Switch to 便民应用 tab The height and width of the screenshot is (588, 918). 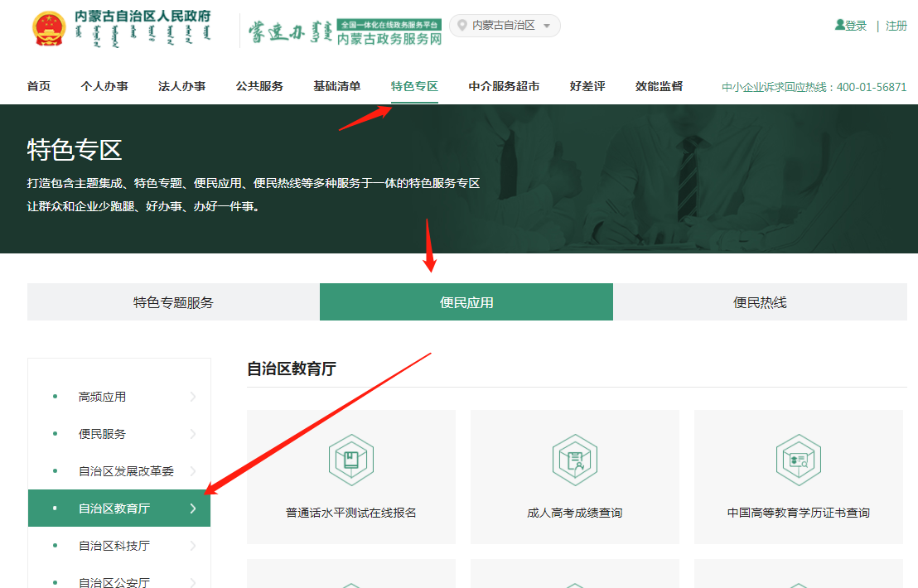pyautogui.click(x=466, y=302)
